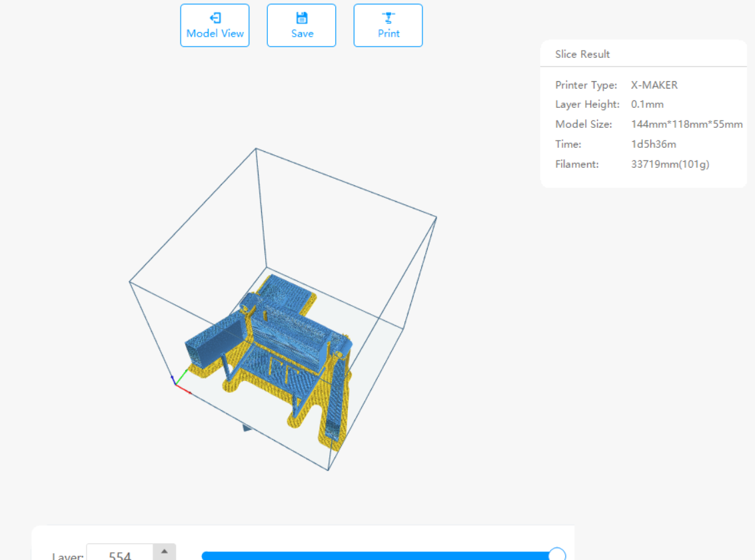Viewport: 755px width, 560px height.
Task: Click the XYZ axis origin indicator
Action: pos(181,382)
